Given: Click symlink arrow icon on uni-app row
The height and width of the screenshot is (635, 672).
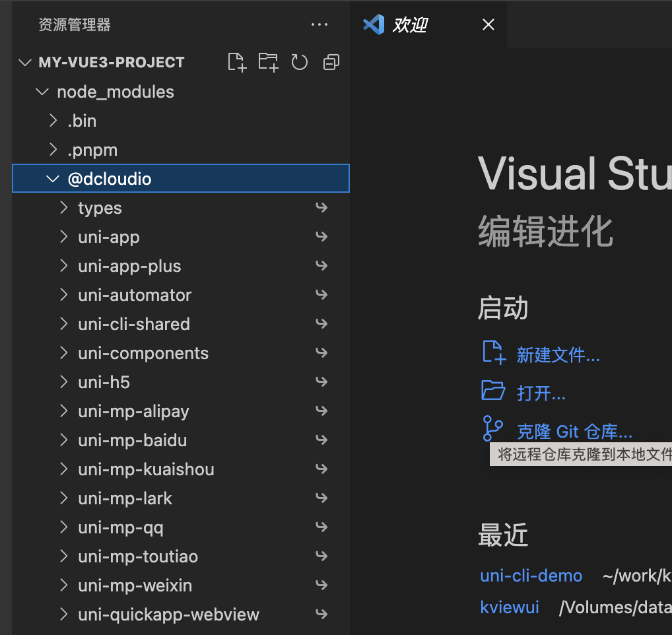Looking at the screenshot, I should (321, 237).
